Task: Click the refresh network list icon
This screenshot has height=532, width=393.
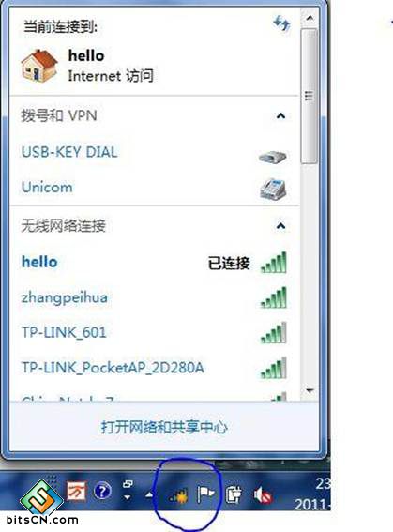Action: [281, 23]
